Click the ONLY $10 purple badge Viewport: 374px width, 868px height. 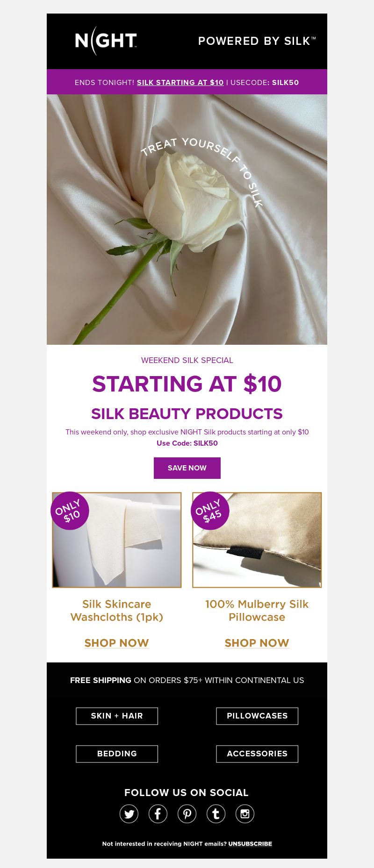[x=70, y=511]
